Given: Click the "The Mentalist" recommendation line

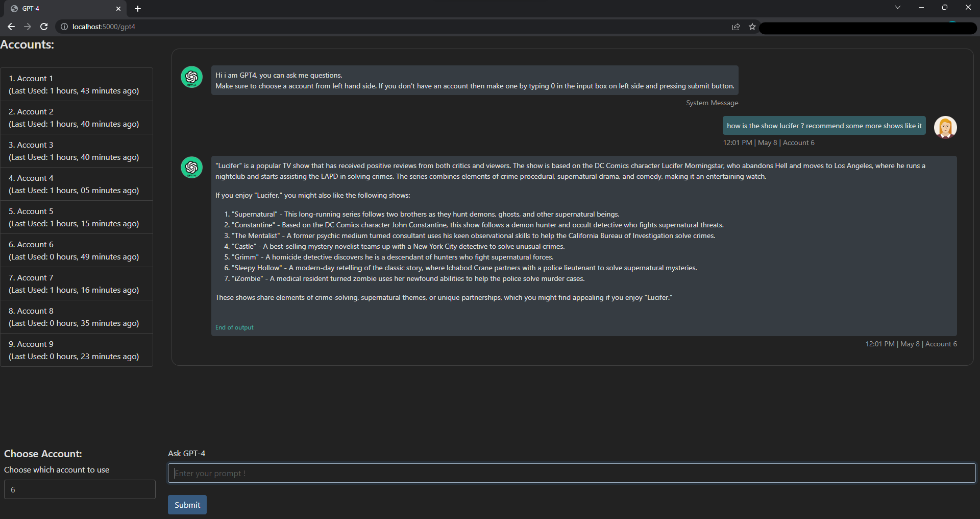Looking at the screenshot, I should coord(470,235).
